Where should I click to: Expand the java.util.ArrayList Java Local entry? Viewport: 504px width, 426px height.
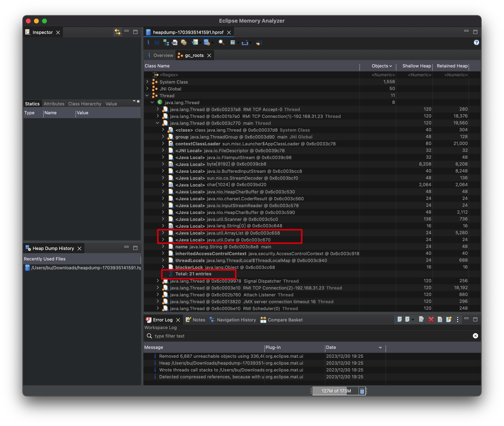pyautogui.click(x=163, y=233)
